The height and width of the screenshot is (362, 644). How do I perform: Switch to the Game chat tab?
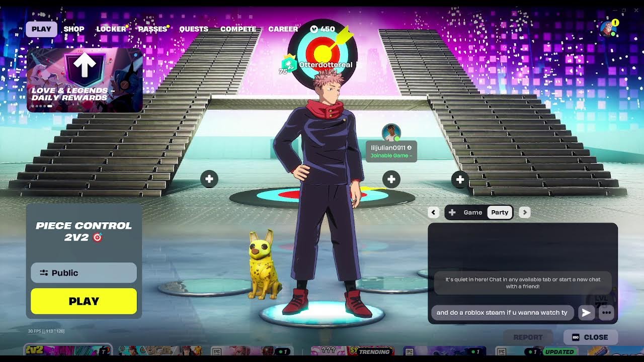(x=472, y=212)
